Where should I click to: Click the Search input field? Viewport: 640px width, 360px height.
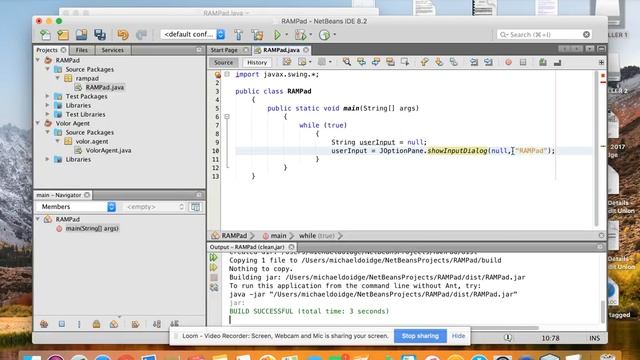point(544,35)
